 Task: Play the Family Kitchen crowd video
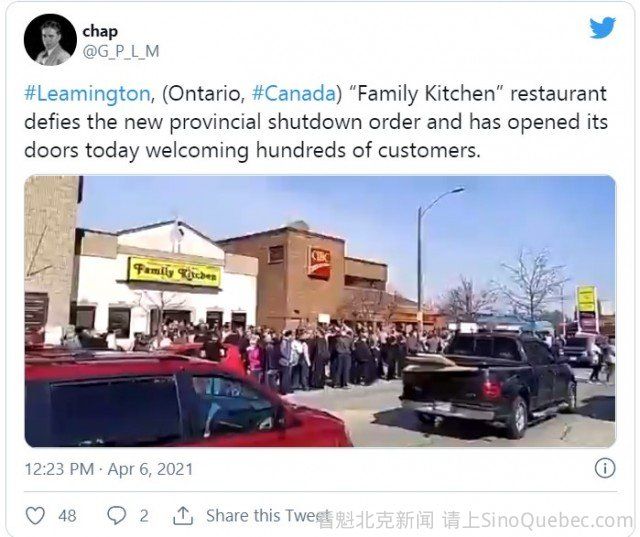[x=320, y=311]
